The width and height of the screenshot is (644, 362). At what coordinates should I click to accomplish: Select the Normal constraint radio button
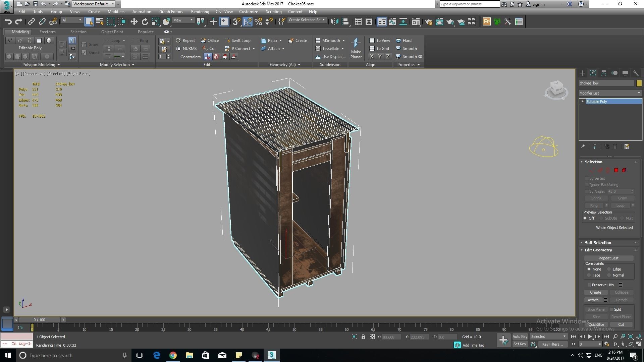click(x=609, y=275)
